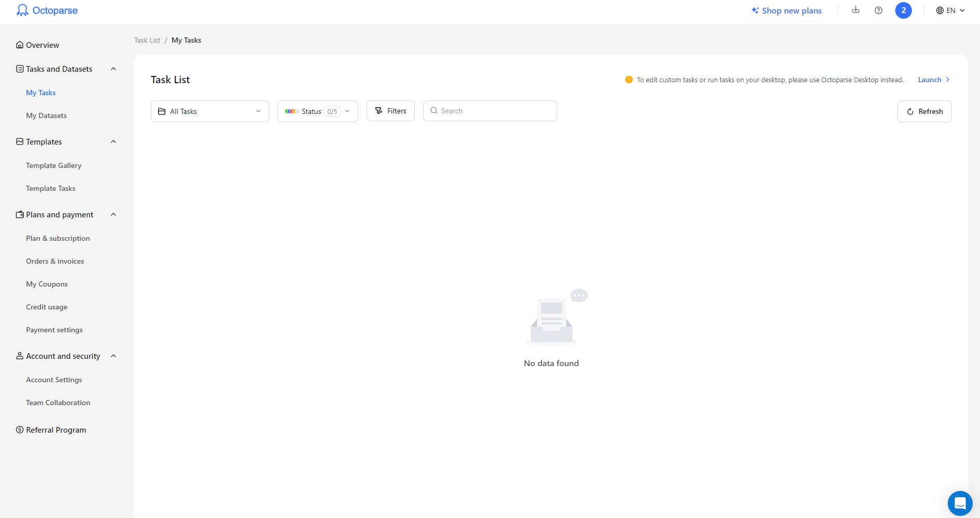Image resolution: width=980 pixels, height=518 pixels.
Task: Collapse the Plans and payment section
Action: tap(113, 214)
